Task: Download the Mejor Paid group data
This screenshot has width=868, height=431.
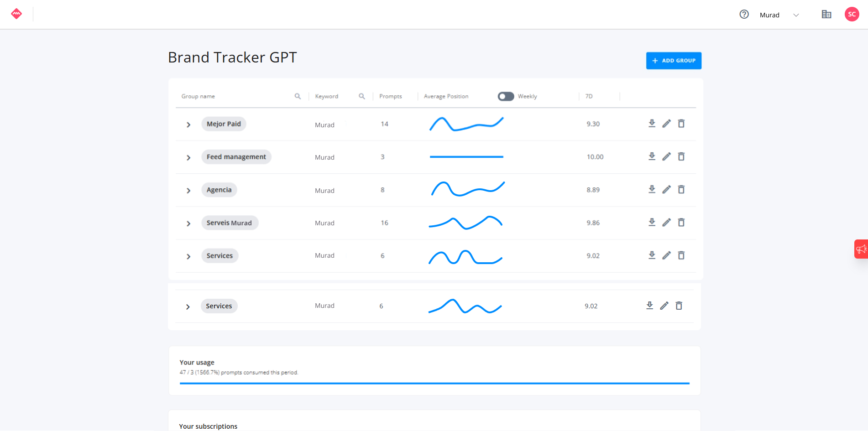Action: tap(652, 124)
